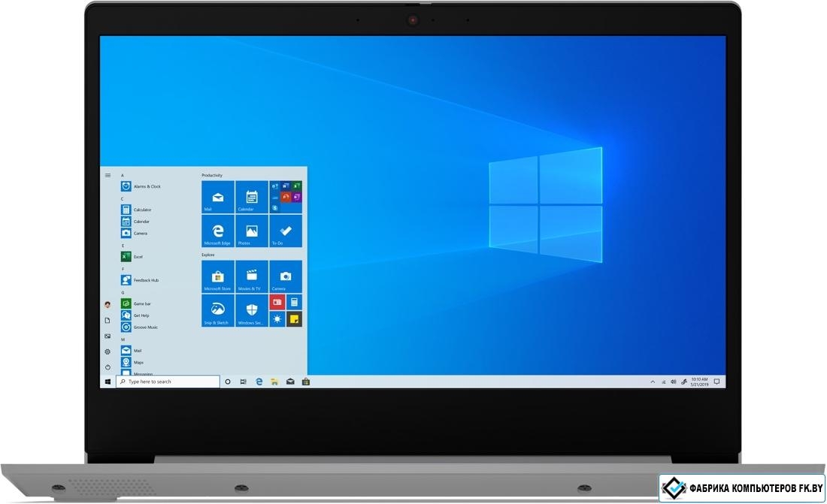The image size is (827, 504).
Task: Open Get Help from the app list
Action: pos(135,315)
